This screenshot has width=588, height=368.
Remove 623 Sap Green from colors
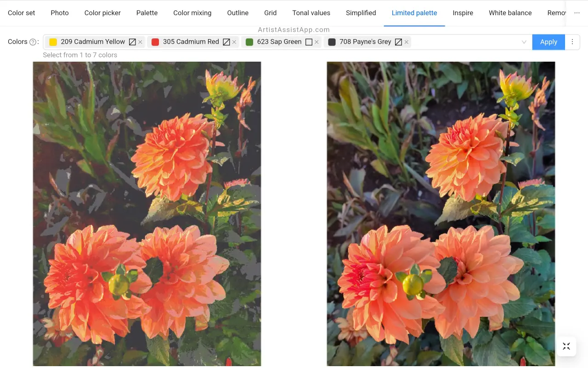tap(317, 42)
